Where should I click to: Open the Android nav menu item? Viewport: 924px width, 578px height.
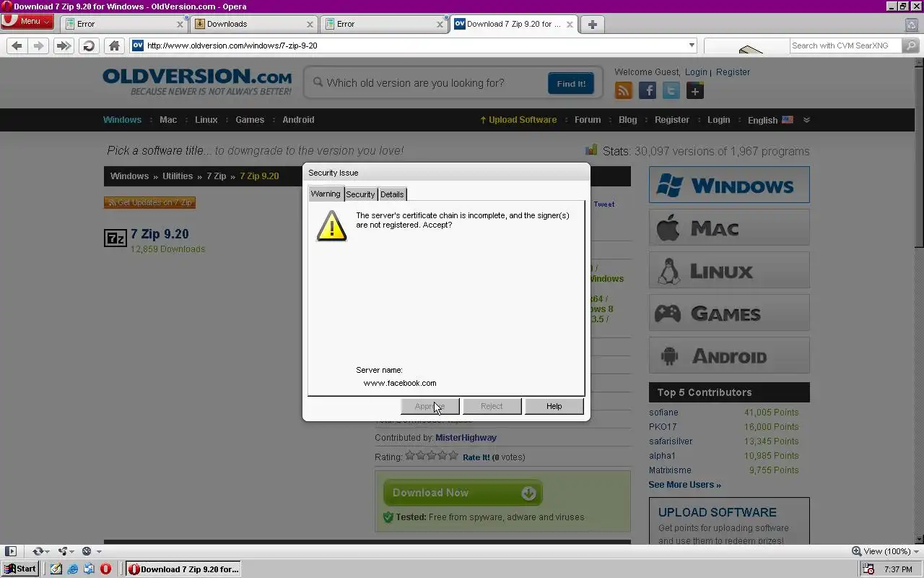click(298, 120)
